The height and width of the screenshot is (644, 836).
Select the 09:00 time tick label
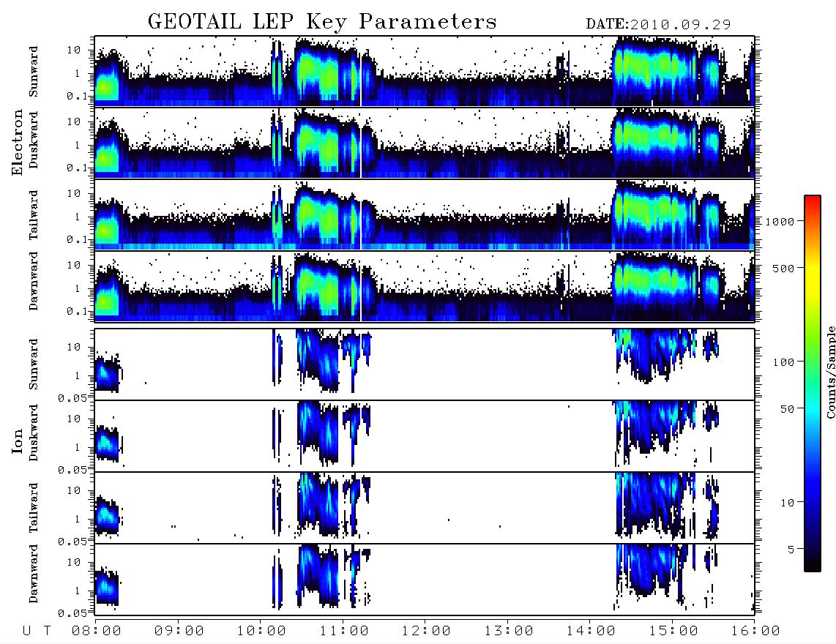point(179,632)
